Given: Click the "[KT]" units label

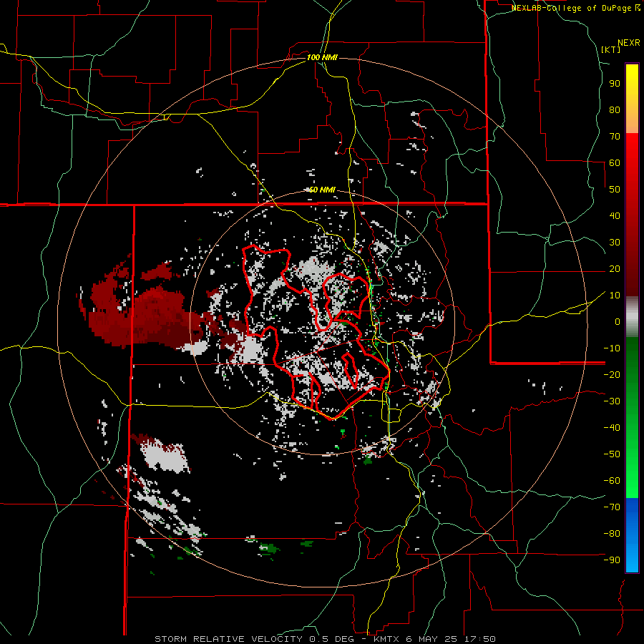Looking at the screenshot, I should [x=611, y=49].
